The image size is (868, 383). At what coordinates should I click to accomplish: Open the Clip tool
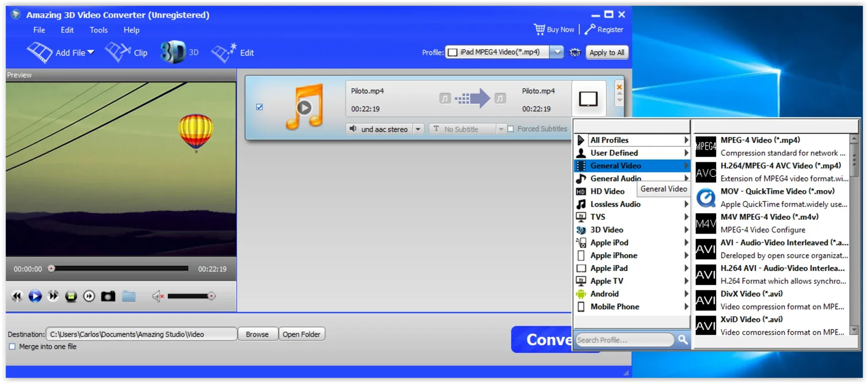[126, 52]
